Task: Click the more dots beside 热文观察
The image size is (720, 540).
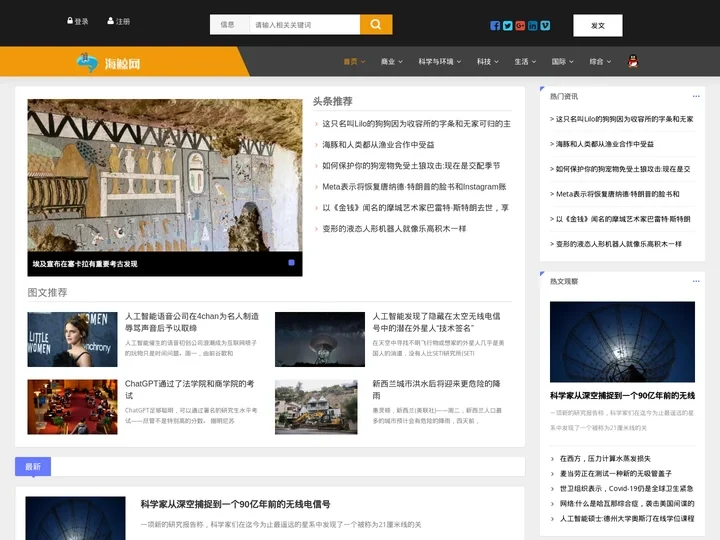Action: click(696, 281)
